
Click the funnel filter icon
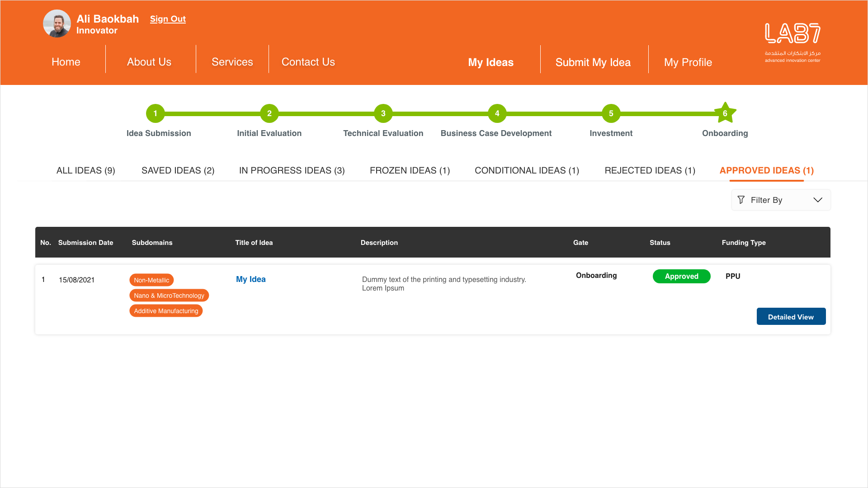point(741,200)
